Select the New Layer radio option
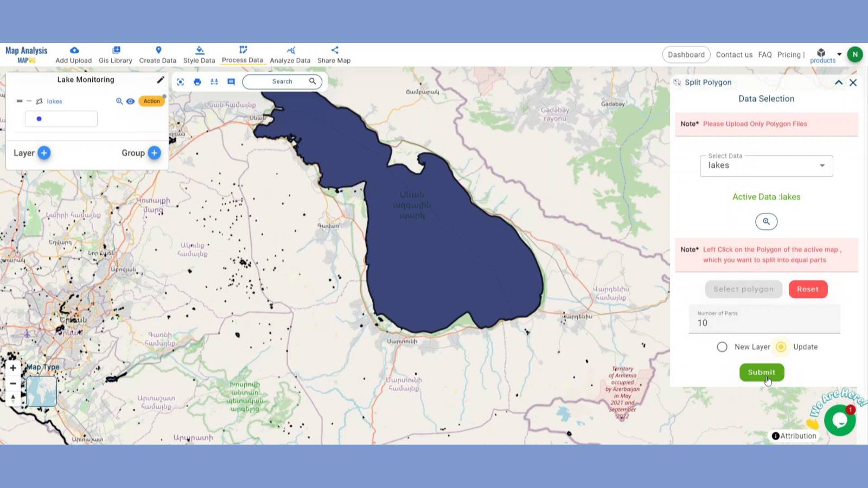 (x=722, y=347)
